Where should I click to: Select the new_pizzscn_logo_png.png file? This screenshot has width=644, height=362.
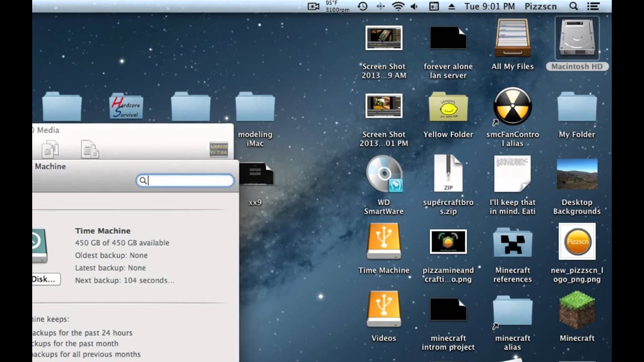[577, 242]
